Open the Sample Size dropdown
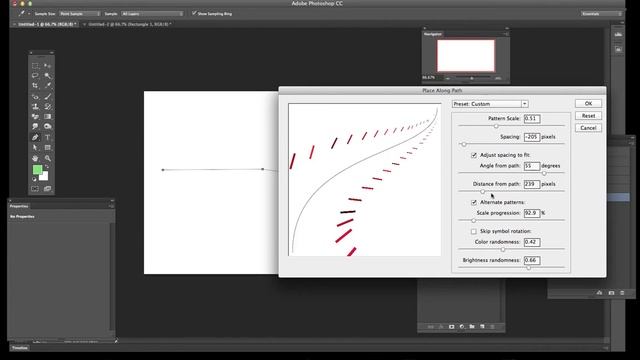Image resolution: width=640 pixels, height=360 pixels. click(80, 14)
